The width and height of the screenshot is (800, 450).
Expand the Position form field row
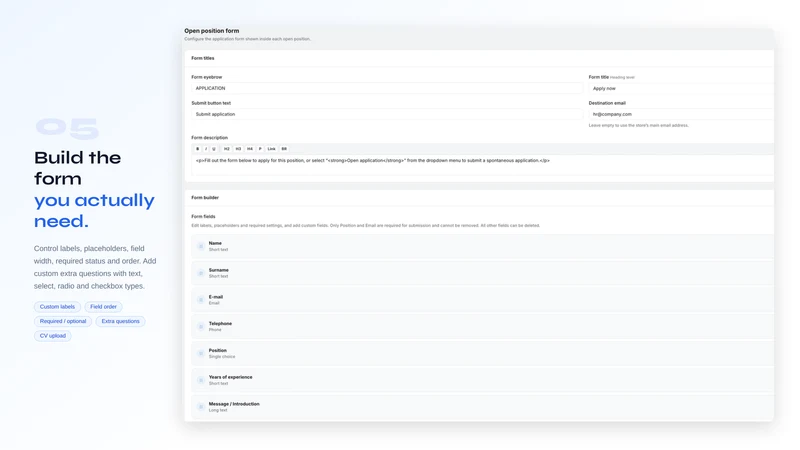point(482,354)
